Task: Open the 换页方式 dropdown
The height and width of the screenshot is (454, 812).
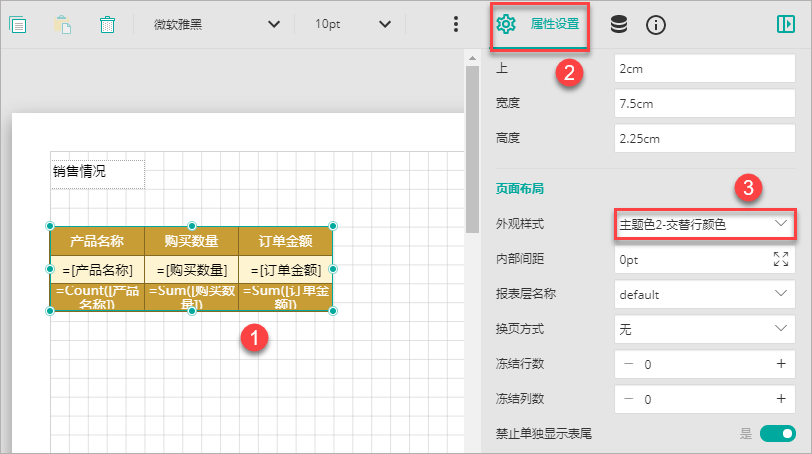Action: (x=704, y=329)
